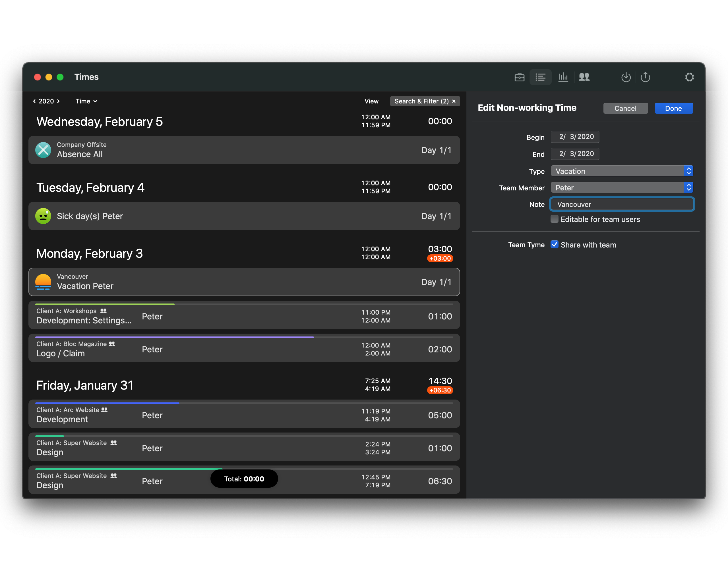
Task: Open the Team Member Peter dropdown
Action: click(x=622, y=188)
